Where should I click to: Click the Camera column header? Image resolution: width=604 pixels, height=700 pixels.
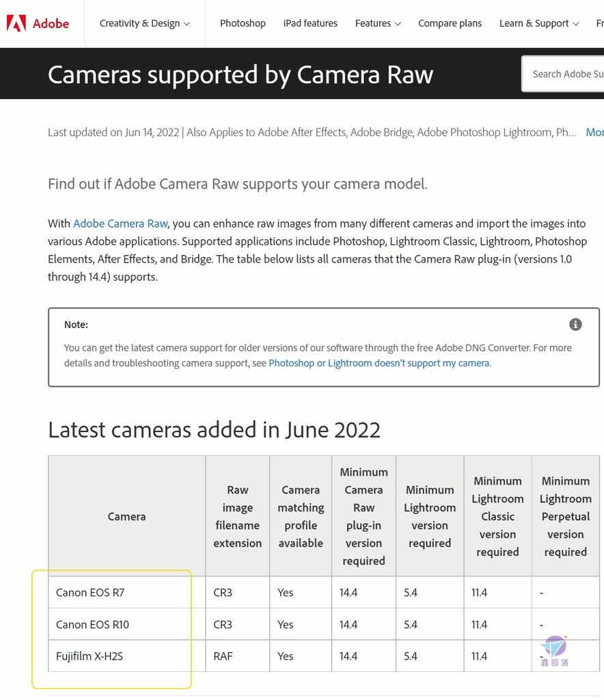(x=126, y=516)
